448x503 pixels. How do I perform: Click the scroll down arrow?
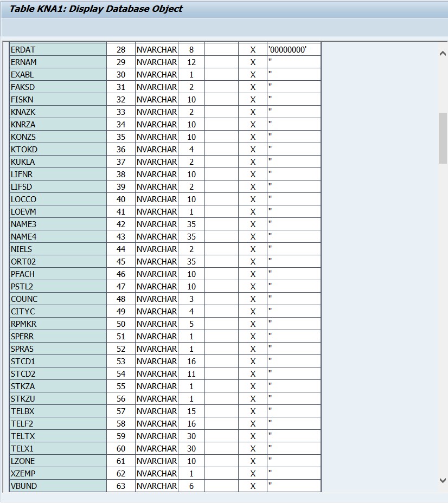click(443, 480)
